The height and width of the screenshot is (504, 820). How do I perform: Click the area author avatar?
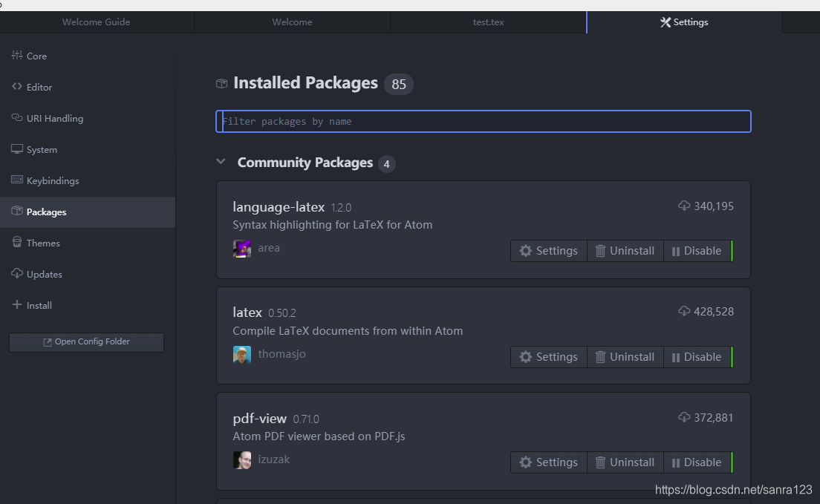tap(241, 249)
